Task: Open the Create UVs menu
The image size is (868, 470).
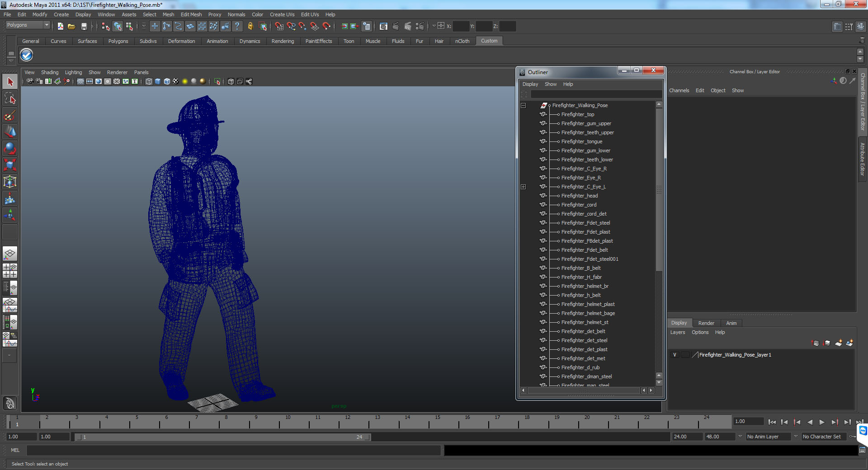Action: pyautogui.click(x=282, y=14)
